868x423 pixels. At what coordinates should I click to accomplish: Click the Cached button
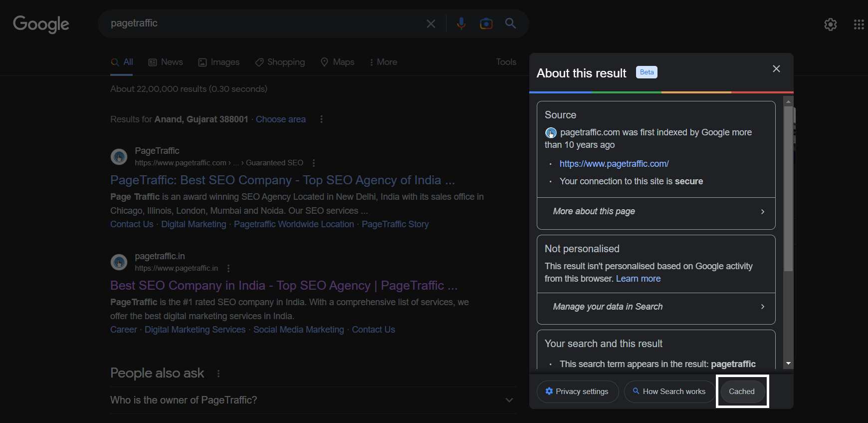tap(742, 392)
